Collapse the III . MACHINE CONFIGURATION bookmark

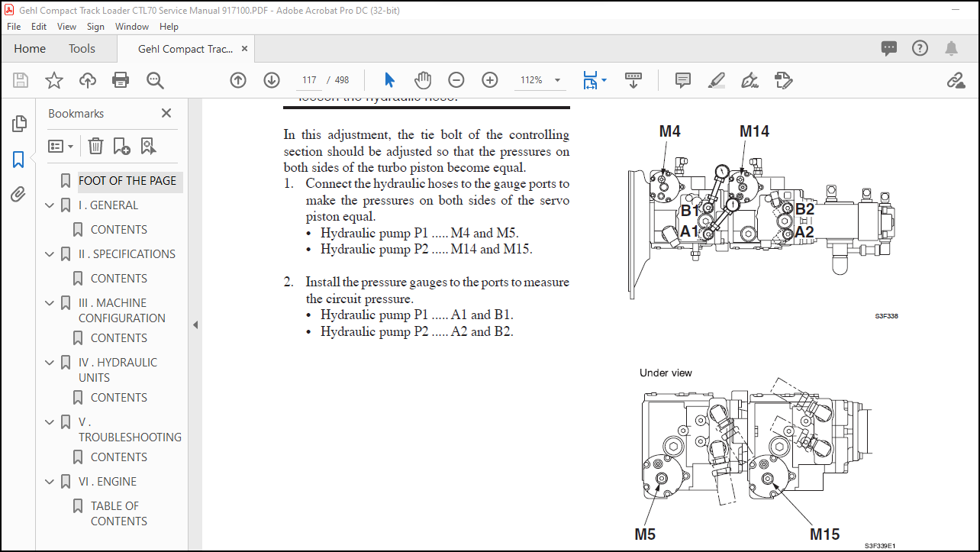[50, 303]
